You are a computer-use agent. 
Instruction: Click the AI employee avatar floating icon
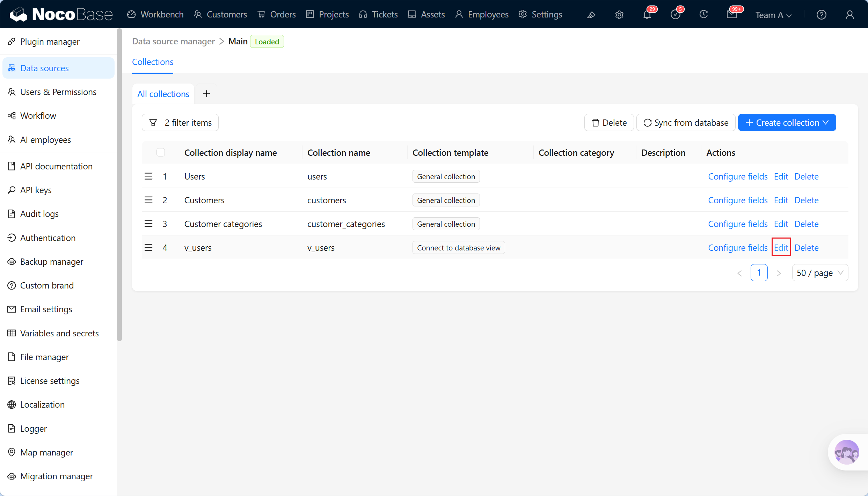pos(847,452)
